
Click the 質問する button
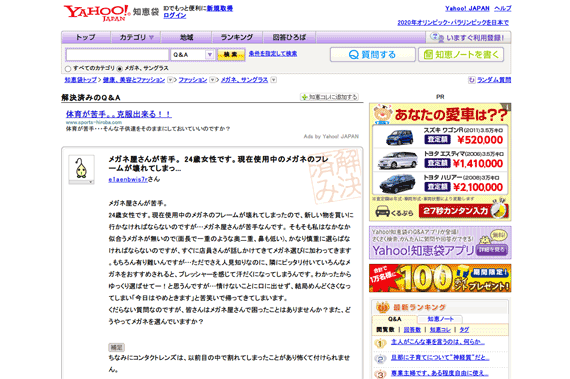373,55
